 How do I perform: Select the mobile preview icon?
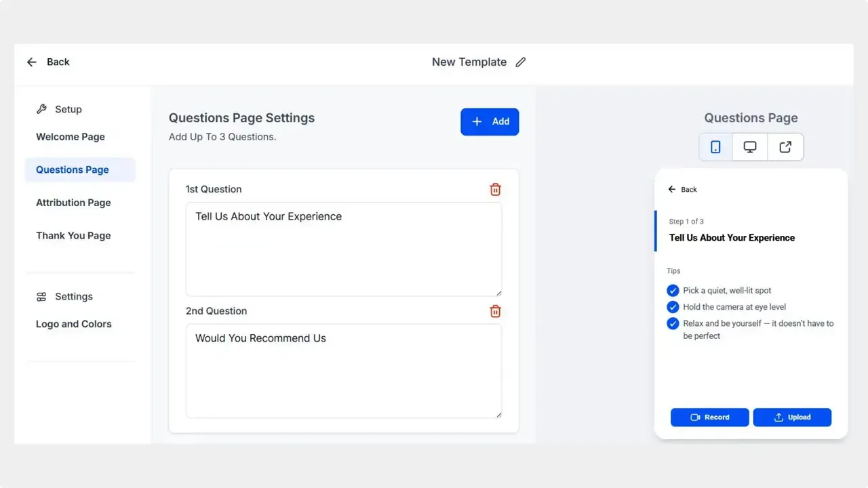(715, 146)
